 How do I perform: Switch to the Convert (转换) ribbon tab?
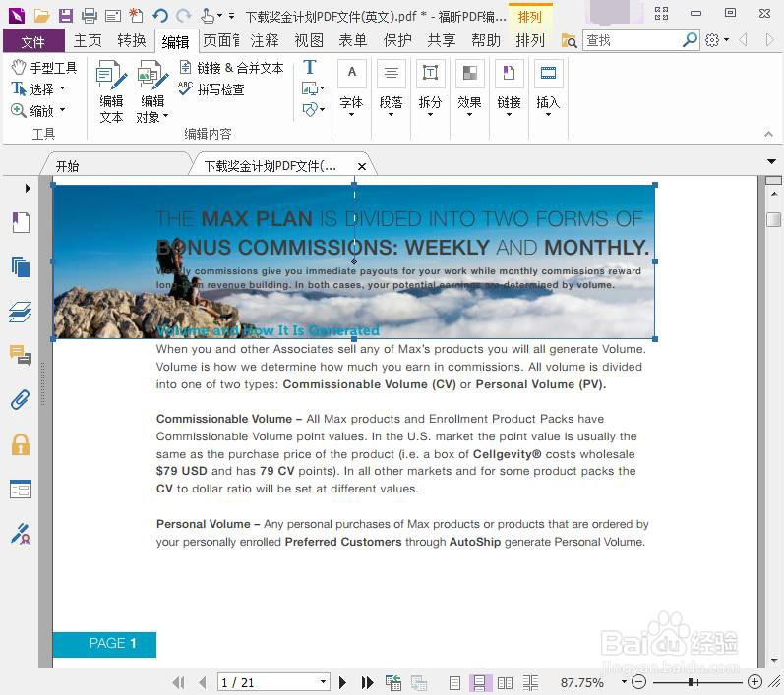(132, 40)
